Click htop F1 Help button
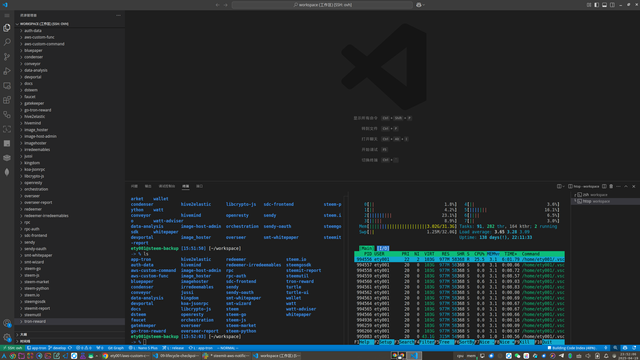The width and height of the screenshot is (640, 360). (x=364, y=342)
